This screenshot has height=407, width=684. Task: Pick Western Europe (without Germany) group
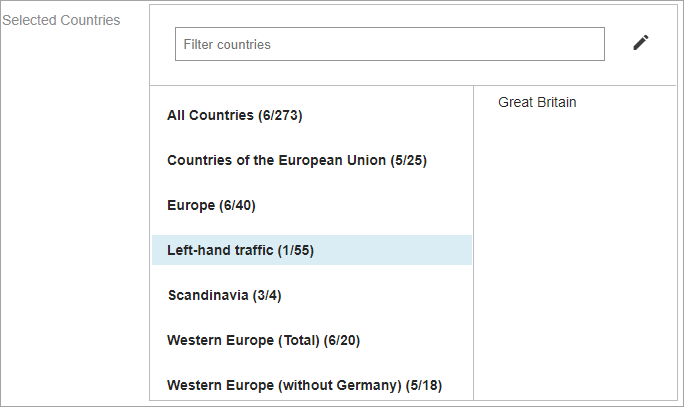[x=304, y=385]
